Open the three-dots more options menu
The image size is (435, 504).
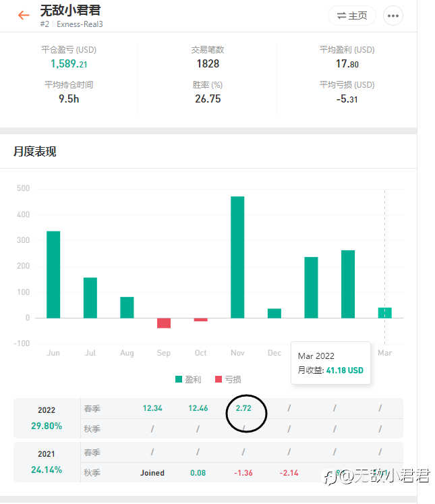coord(393,16)
